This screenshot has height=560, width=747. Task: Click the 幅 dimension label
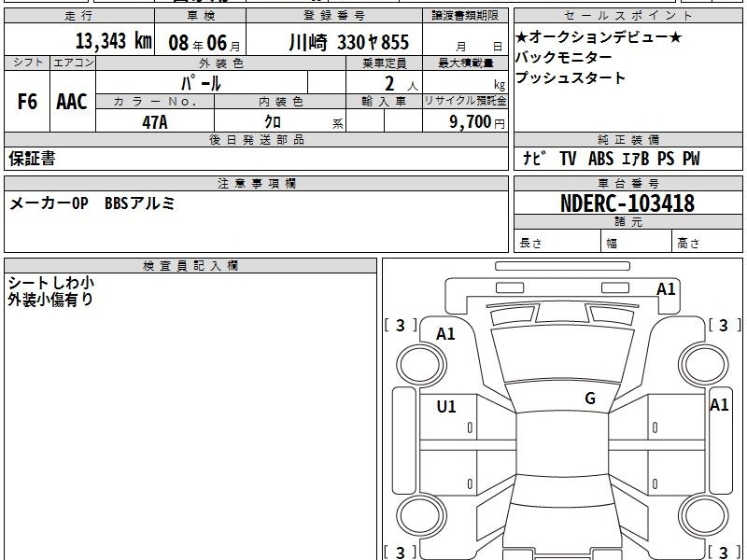click(x=612, y=244)
